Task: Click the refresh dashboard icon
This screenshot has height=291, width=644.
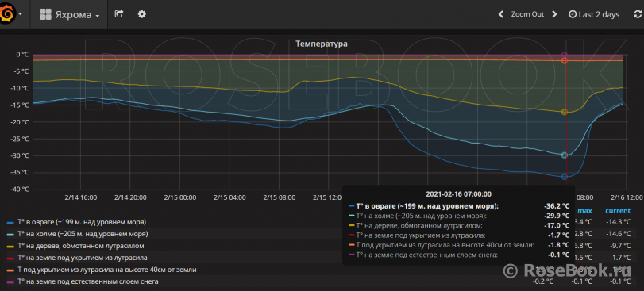Action: (638, 14)
